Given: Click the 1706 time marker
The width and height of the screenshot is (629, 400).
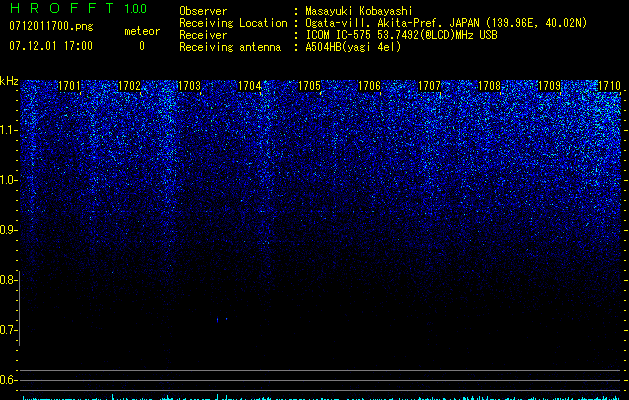Looking at the screenshot, I should [369, 86].
